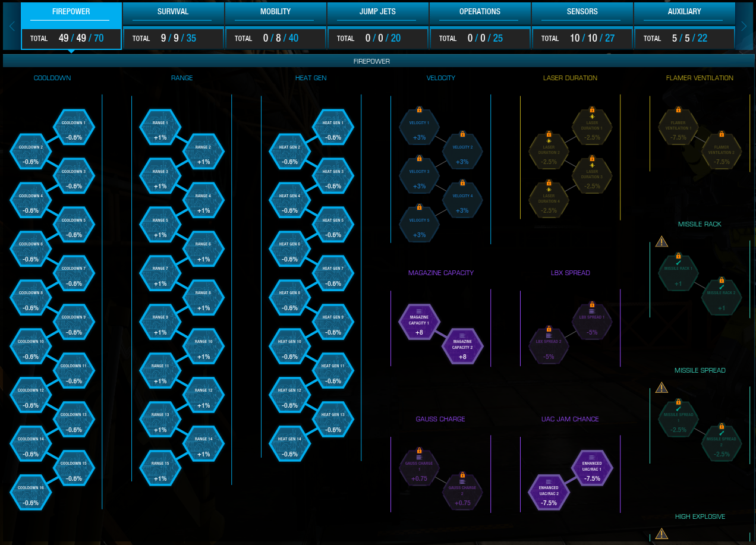Select Magazine Capacity 2 hexagon node
Image resolution: width=756 pixels, height=545 pixels.
tap(462, 348)
